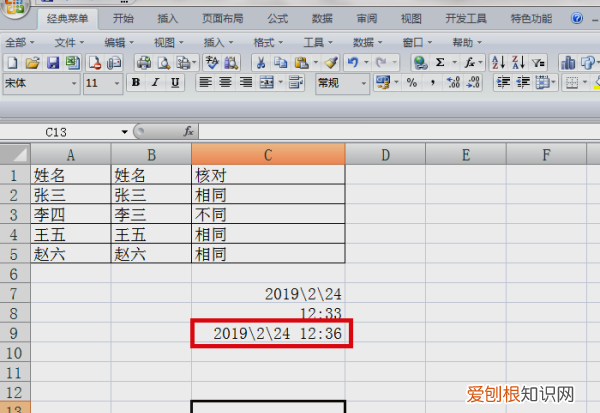Open the 宋体 font name dropdown
Image resolution: width=600 pixels, height=413 pixels.
(72, 83)
